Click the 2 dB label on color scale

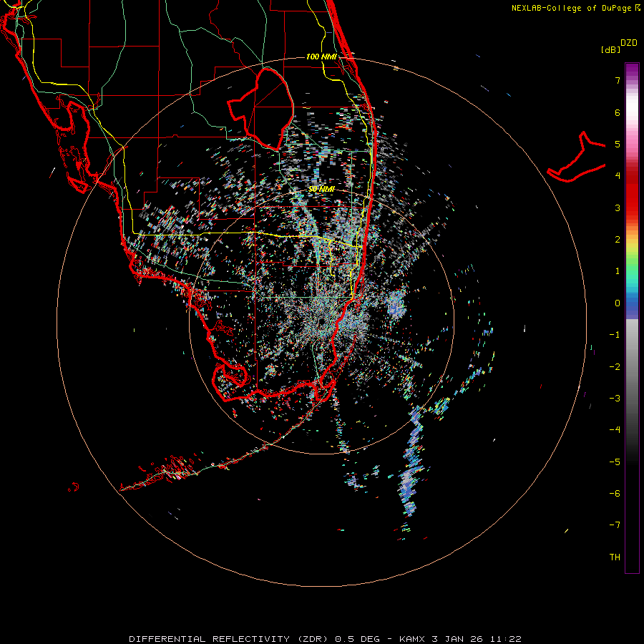618,240
